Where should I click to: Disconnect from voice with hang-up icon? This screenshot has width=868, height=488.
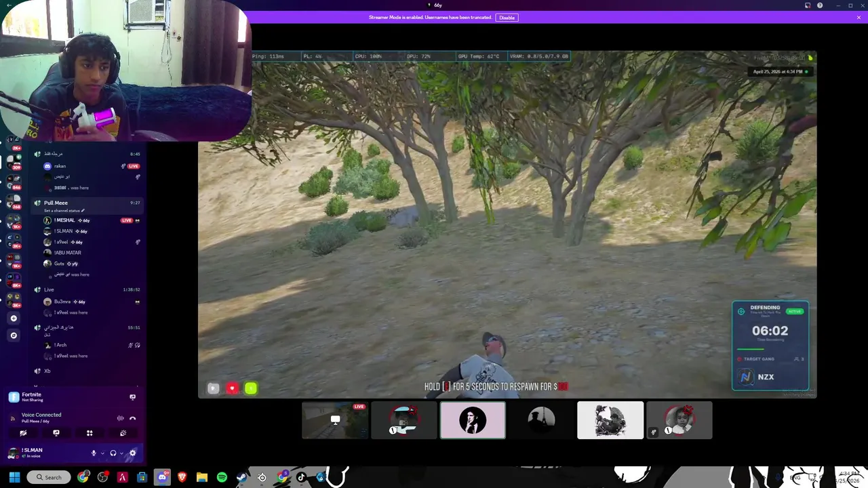coord(132,418)
